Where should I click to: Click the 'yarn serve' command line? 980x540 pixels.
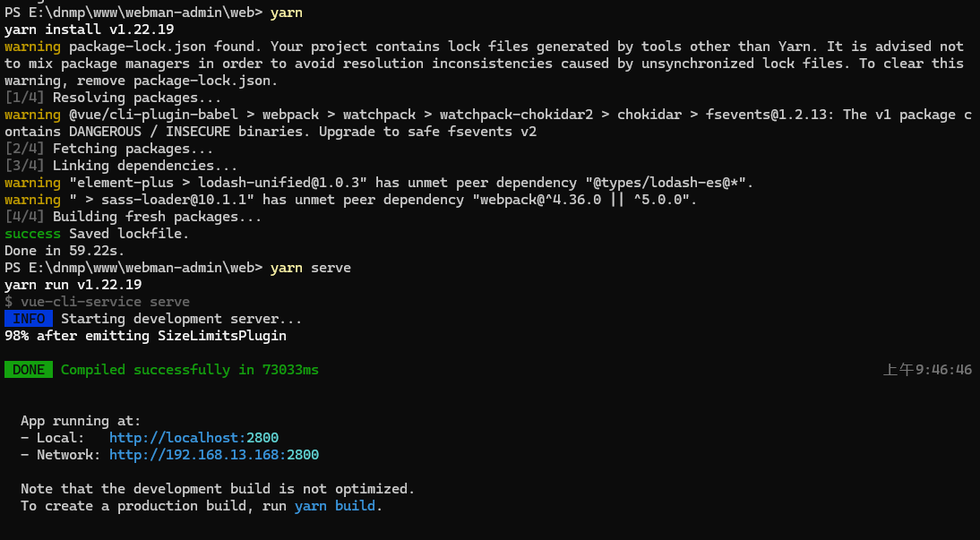click(177, 268)
